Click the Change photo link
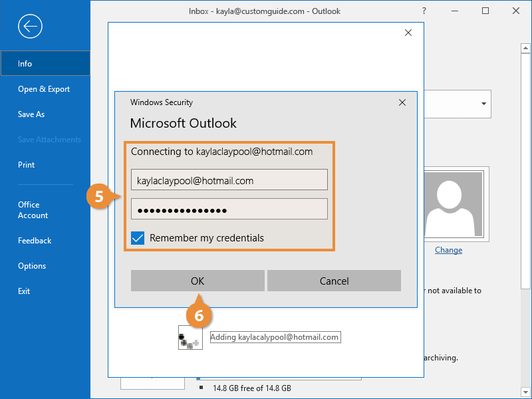This screenshot has height=399, width=532. 448,250
